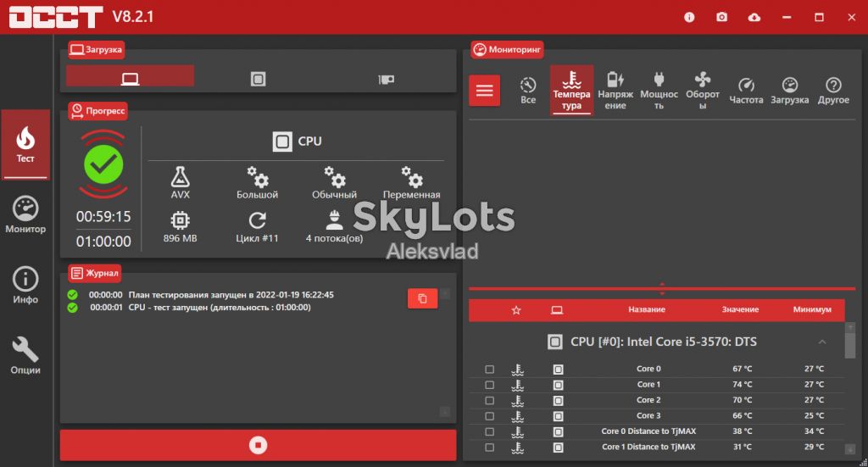
Task: Open the Опции wrench settings
Action: [25, 356]
